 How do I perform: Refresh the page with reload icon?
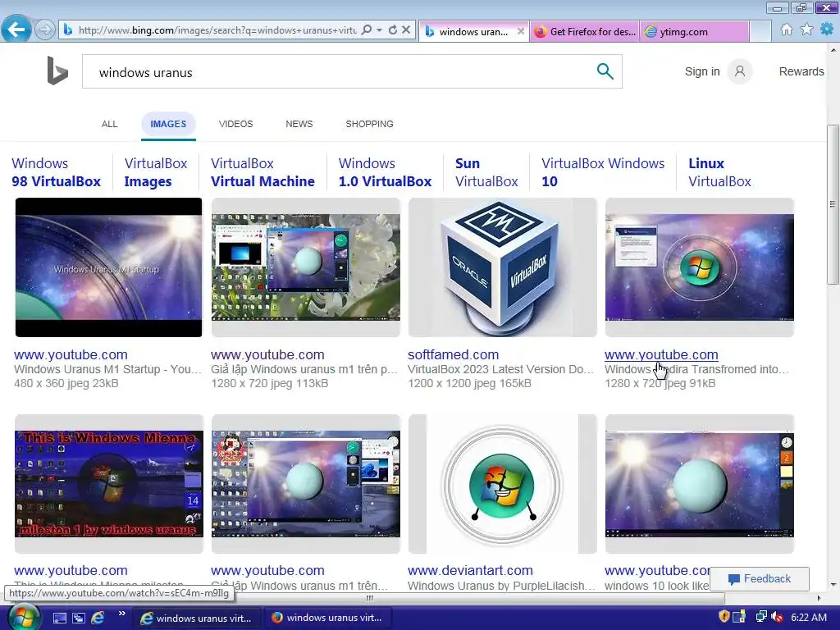(393, 30)
